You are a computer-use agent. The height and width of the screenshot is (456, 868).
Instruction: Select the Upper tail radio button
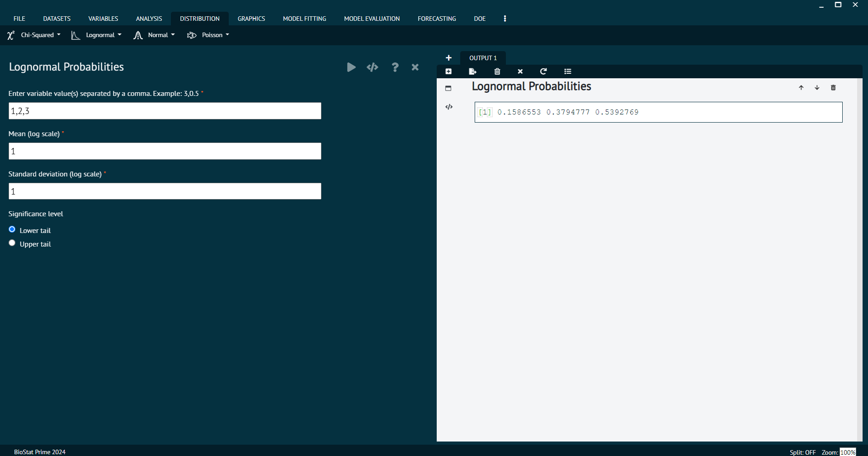pos(12,243)
